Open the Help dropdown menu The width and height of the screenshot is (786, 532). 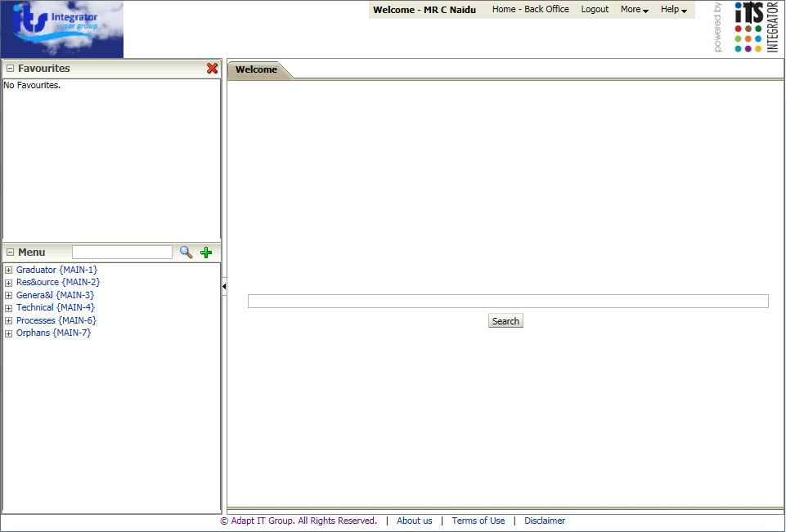[673, 10]
